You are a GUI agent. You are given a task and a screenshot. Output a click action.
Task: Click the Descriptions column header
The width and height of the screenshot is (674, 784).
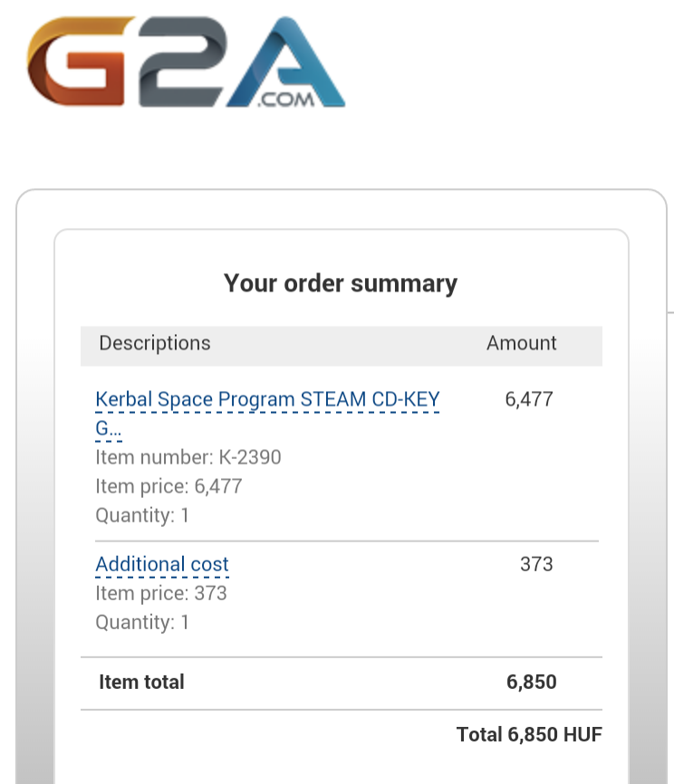[x=155, y=343]
